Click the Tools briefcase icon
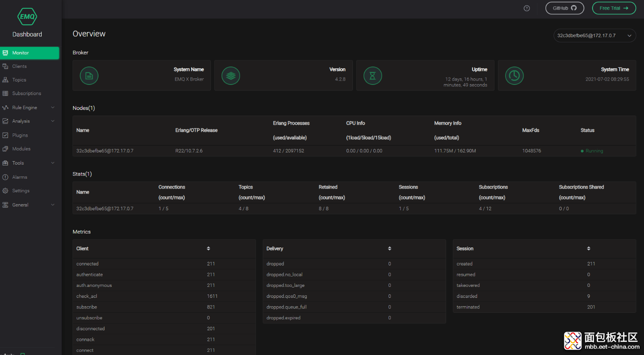 5,163
